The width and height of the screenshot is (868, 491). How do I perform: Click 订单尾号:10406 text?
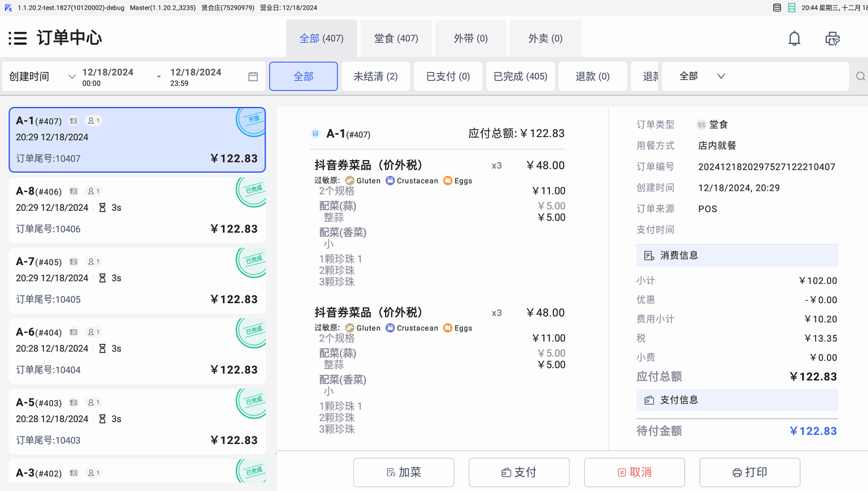48,229
